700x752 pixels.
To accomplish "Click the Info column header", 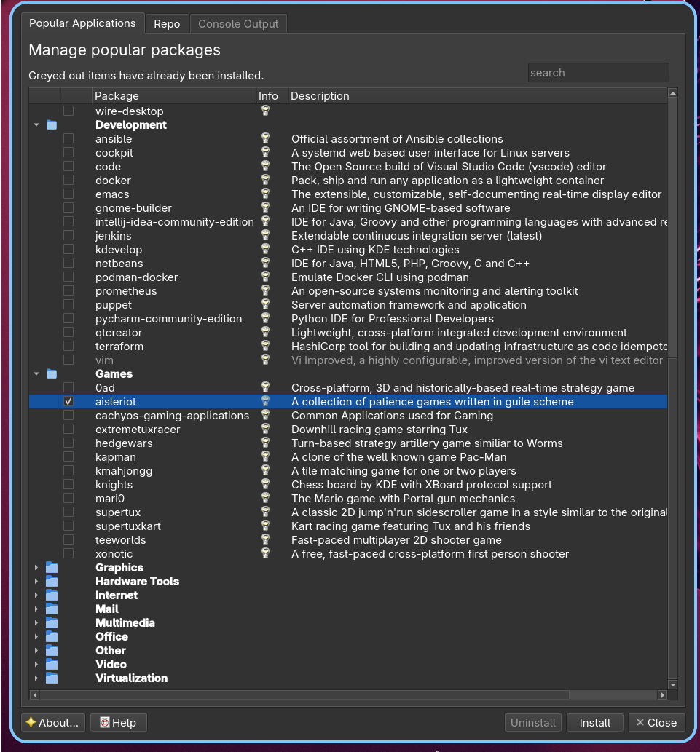I will [272, 96].
